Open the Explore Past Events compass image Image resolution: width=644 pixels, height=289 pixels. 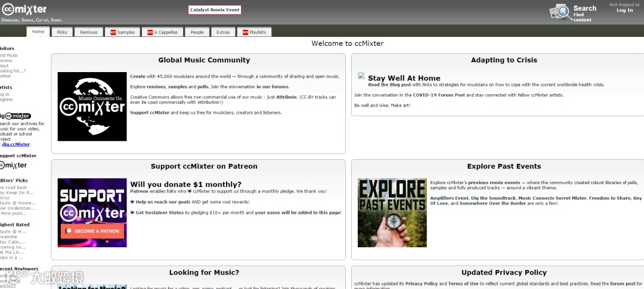click(x=392, y=213)
